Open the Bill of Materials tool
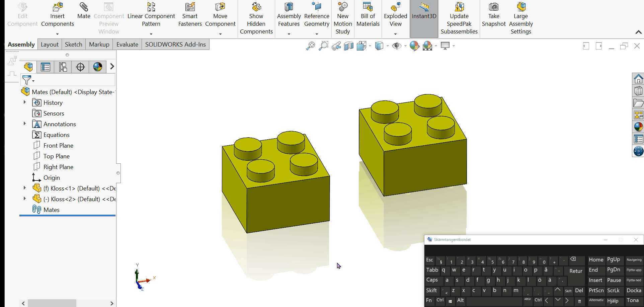The image size is (644, 307). pos(368,15)
